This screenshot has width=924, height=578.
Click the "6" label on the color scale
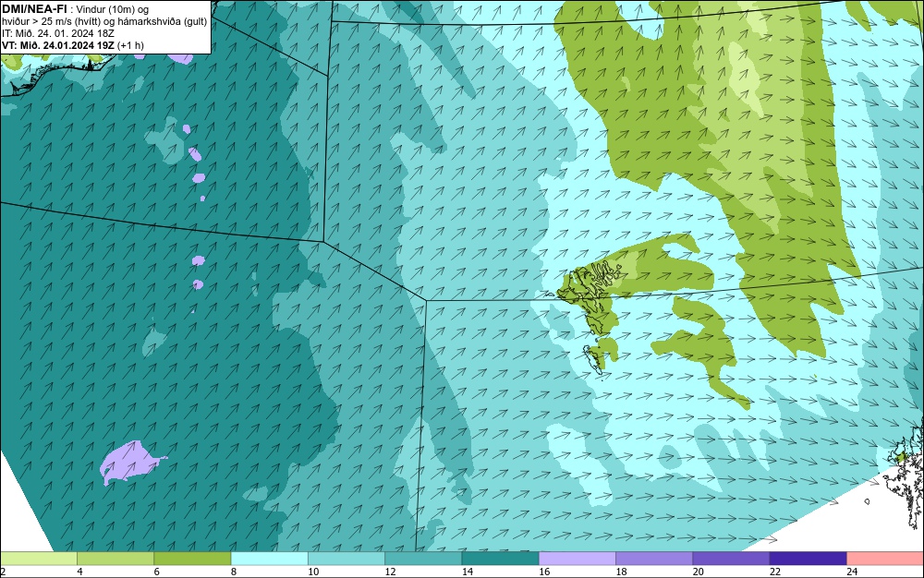click(157, 572)
